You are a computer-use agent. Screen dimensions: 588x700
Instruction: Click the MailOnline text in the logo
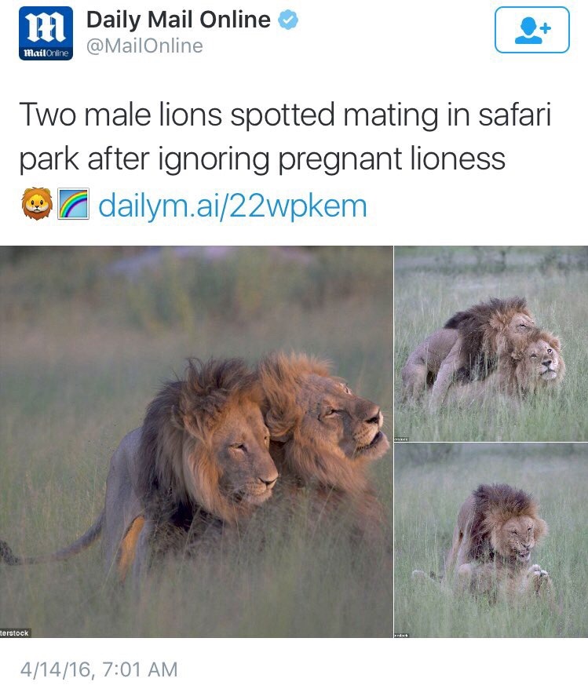pyautogui.click(x=46, y=53)
